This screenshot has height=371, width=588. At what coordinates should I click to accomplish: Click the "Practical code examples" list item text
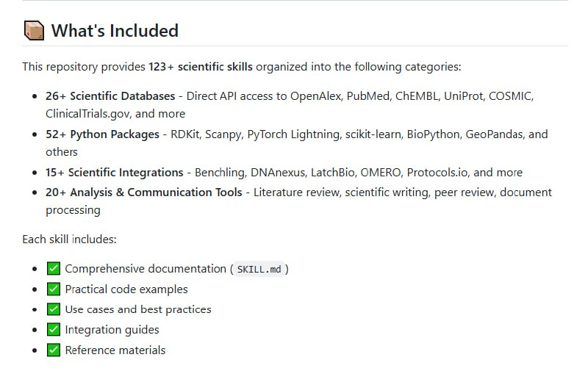pos(126,289)
